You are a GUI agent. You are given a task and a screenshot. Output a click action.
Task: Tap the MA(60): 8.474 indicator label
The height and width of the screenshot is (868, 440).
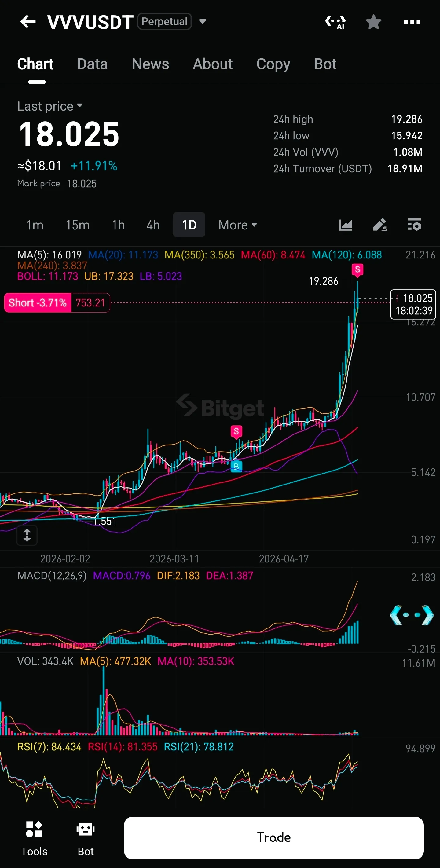click(273, 255)
